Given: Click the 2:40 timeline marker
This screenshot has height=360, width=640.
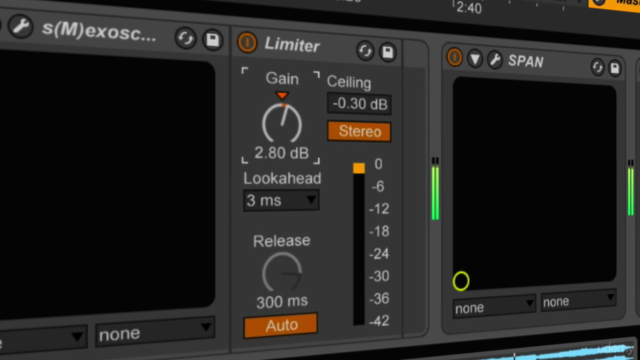Looking at the screenshot, I should (469, 8).
